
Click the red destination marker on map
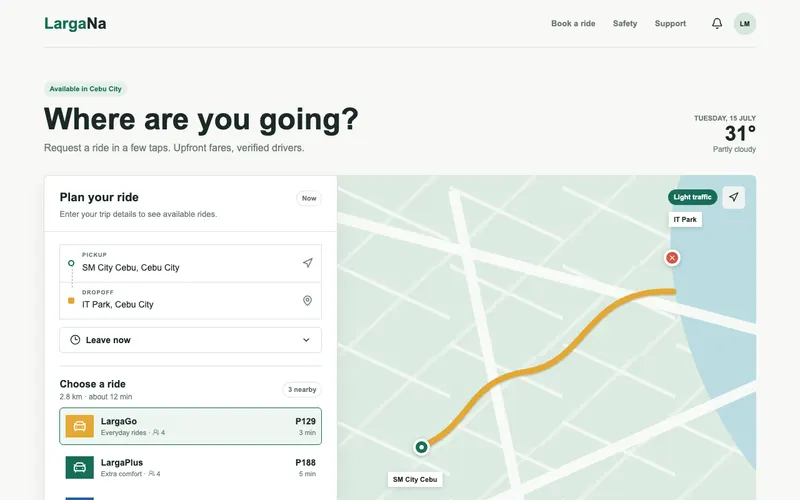672,258
